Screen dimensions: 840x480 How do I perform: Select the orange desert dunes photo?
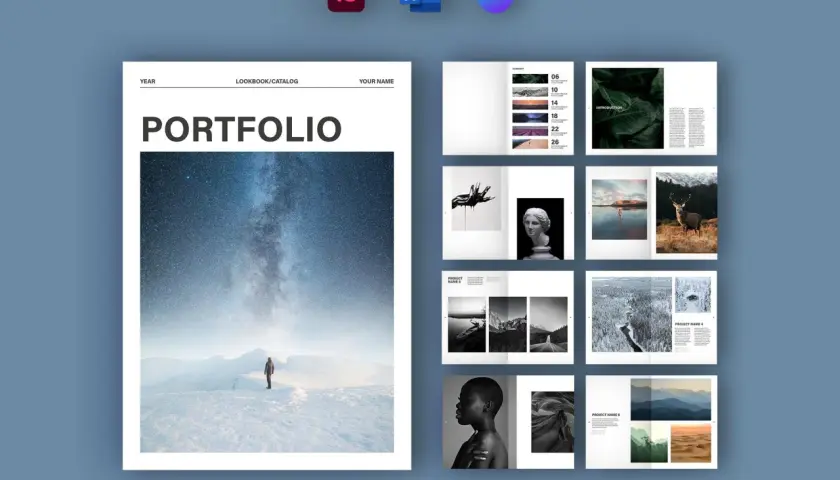pyautogui.click(x=691, y=443)
